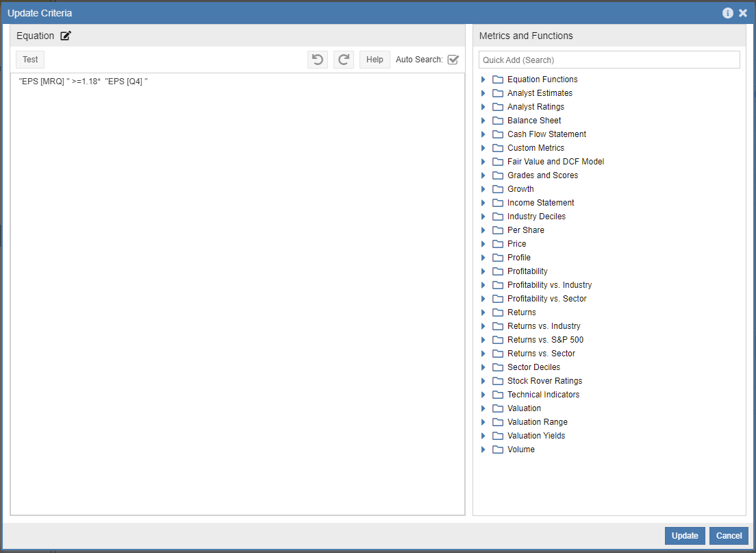Select Stock Rover Ratings in the tree
The height and width of the screenshot is (553, 756).
tap(544, 381)
